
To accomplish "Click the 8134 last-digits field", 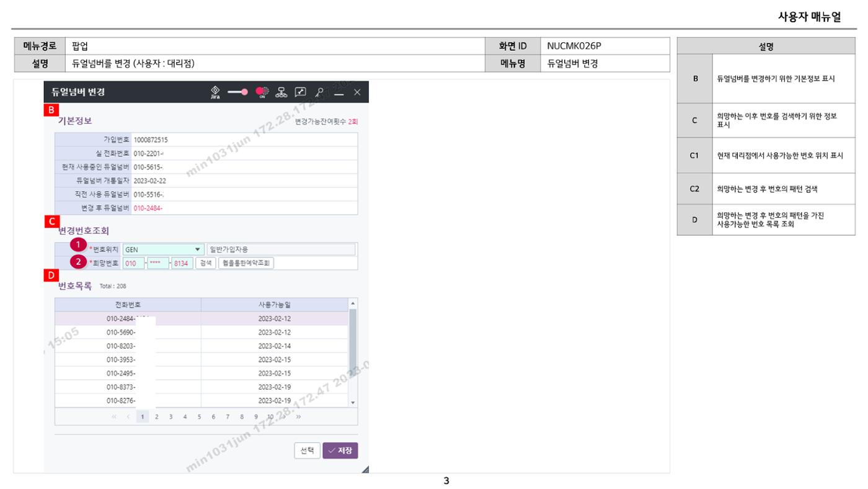I will pyautogui.click(x=182, y=263).
